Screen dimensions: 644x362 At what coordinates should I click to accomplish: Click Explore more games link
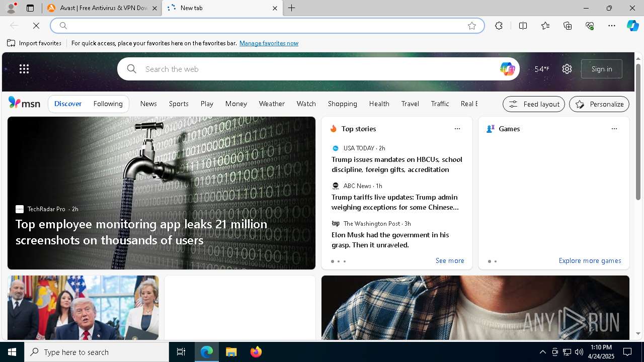590,260
